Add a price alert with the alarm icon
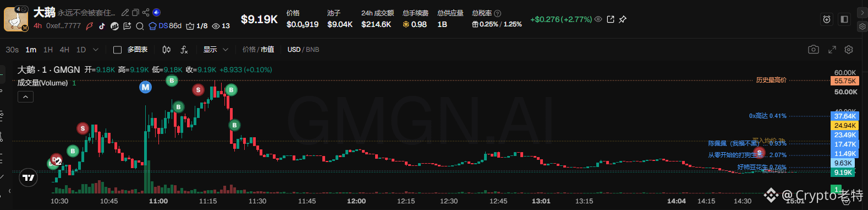 click(x=827, y=19)
